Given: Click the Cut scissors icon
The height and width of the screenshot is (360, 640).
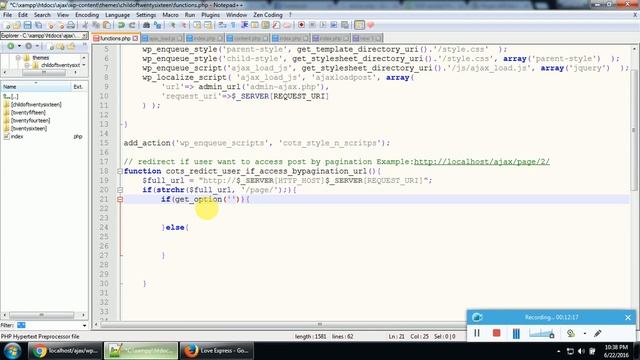Looking at the screenshot, I should pyautogui.click(x=85, y=25).
